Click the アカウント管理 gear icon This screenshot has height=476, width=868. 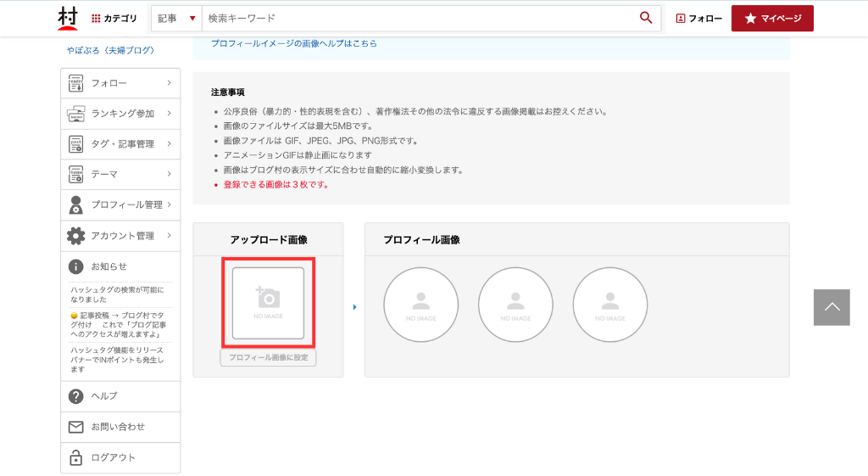point(75,236)
